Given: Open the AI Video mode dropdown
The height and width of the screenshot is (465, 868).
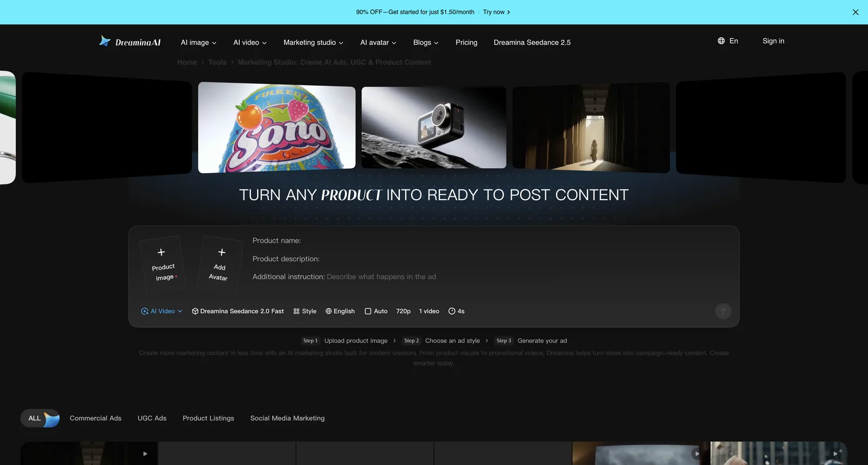Looking at the screenshot, I should pos(162,311).
